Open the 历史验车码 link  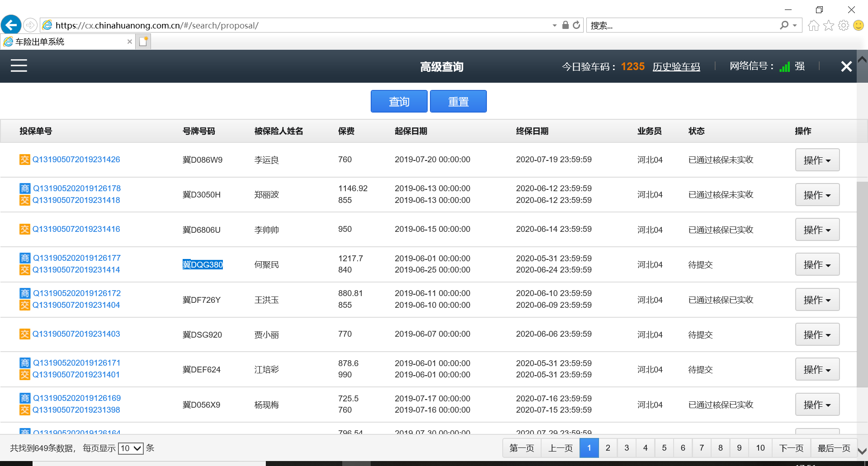tap(676, 67)
